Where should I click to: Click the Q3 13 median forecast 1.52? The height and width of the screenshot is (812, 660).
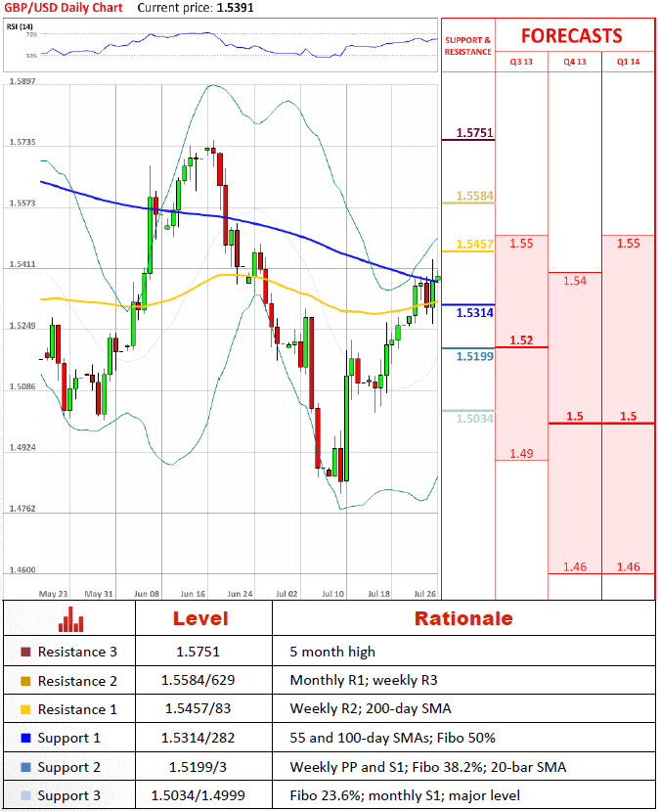point(521,340)
